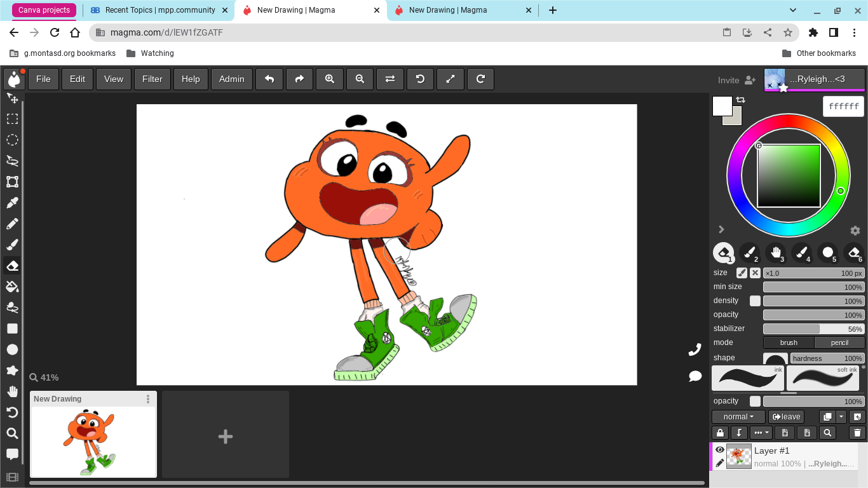Switch to Recent Topics mpp.community tab

coord(158,10)
